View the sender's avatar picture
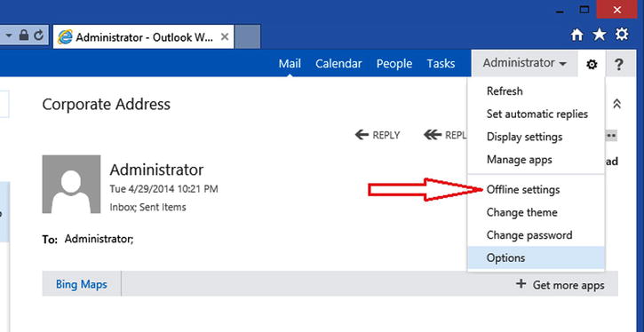Viewport: 644px width, 332px height. click(71, 184)
